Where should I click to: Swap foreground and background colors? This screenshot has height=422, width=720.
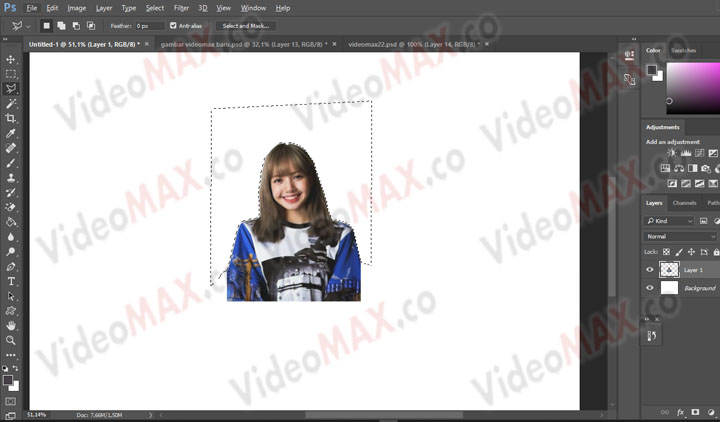click(16, 368)
